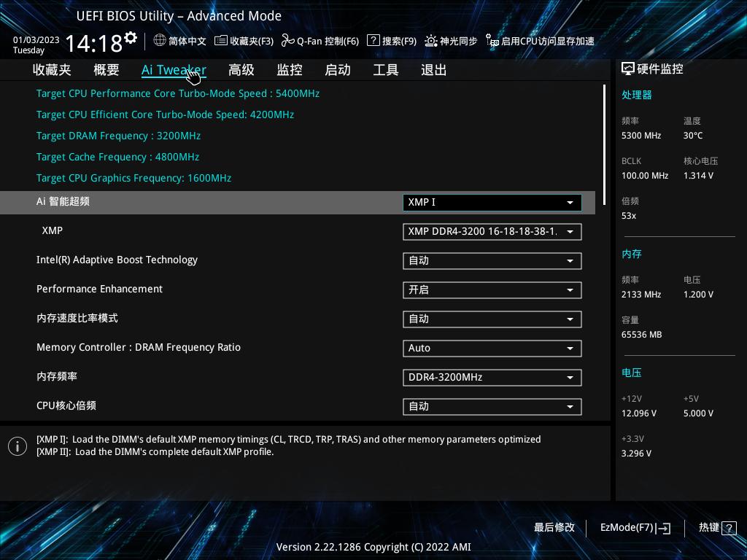Click the info icon beside the XMP description

pyautogui.click(x=18, y=446)
